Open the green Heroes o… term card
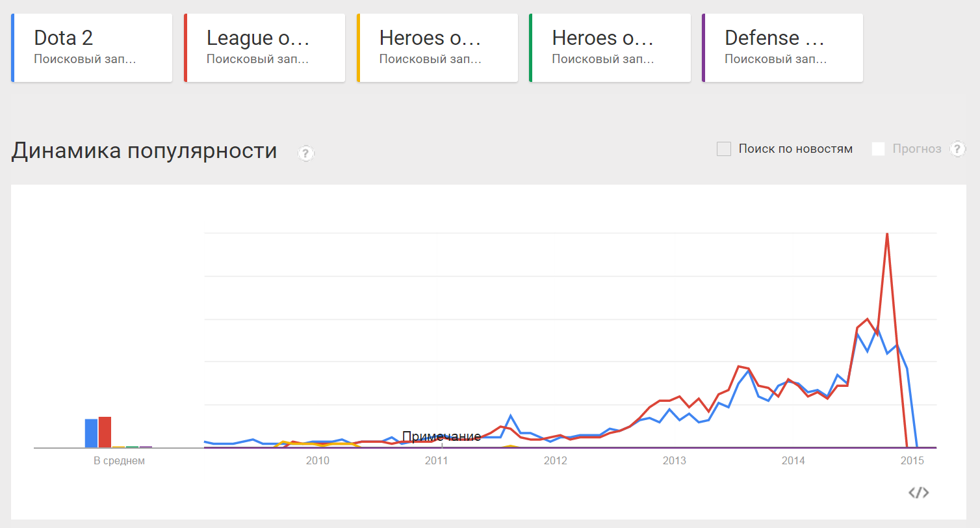The image size is (980, 528). click(610, 48)
